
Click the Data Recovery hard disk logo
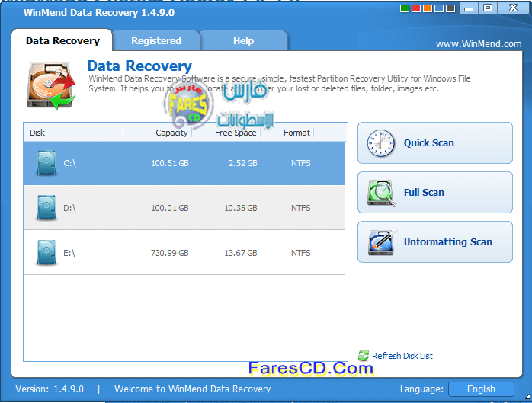coord(51,85)
